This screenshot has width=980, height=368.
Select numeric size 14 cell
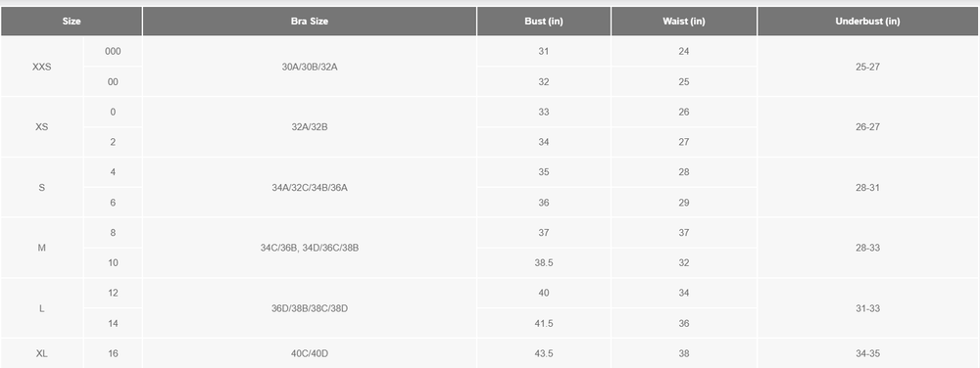coord(113,324)
